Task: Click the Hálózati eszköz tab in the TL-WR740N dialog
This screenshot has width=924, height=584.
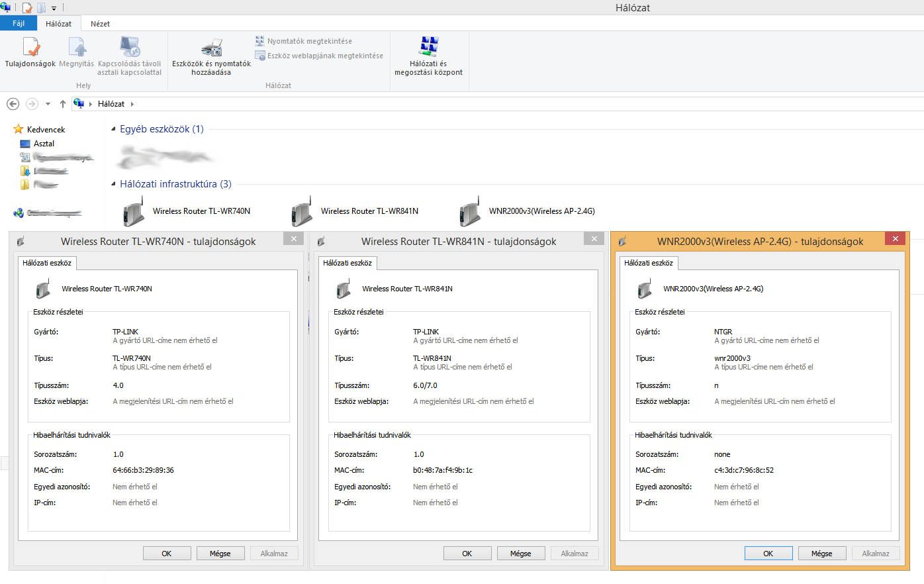Action: [47, 263]
